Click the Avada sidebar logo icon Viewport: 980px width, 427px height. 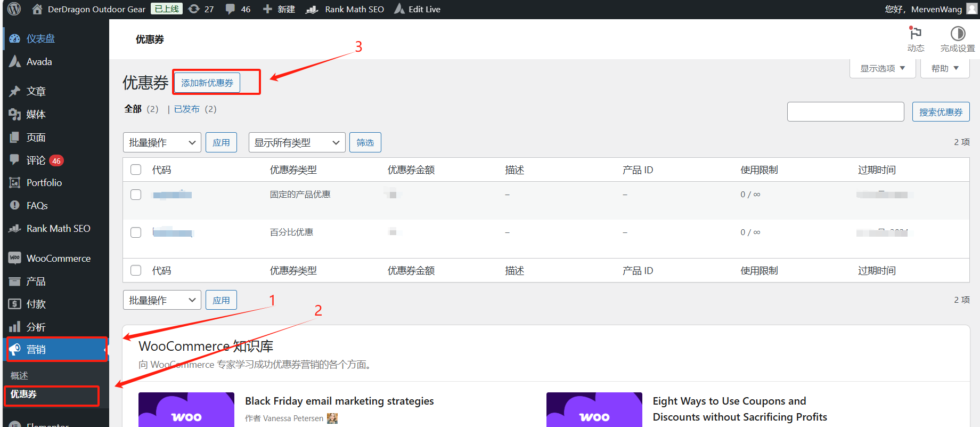15,61
